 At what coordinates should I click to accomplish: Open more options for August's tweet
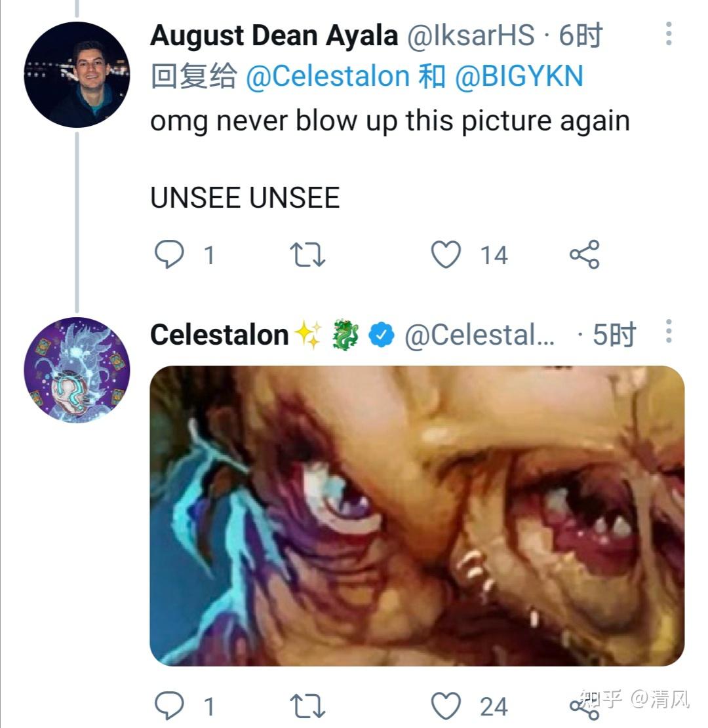coord(669,33)
